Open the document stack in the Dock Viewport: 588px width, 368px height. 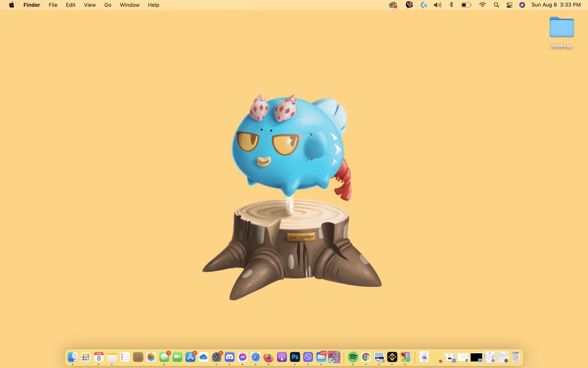[x=424, y=357]
